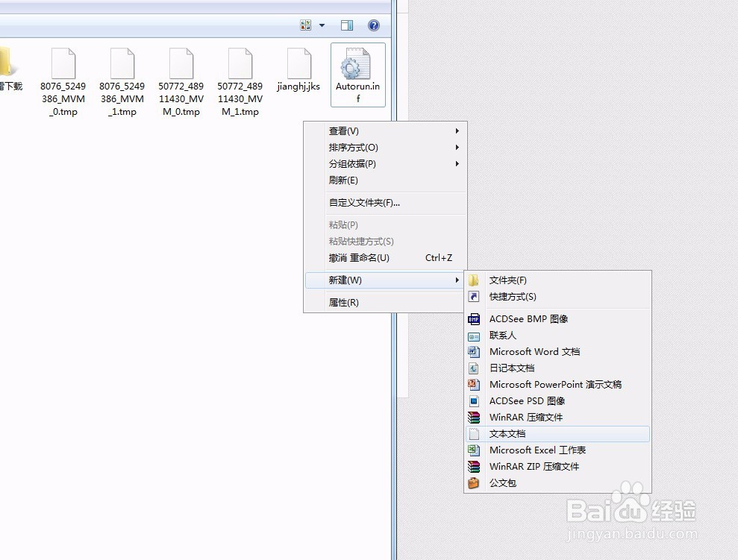Select the 8076_5249386_MVM_0.tmp file icon
Viewport: 738px width, 560px height.
[x=63, y=63]
